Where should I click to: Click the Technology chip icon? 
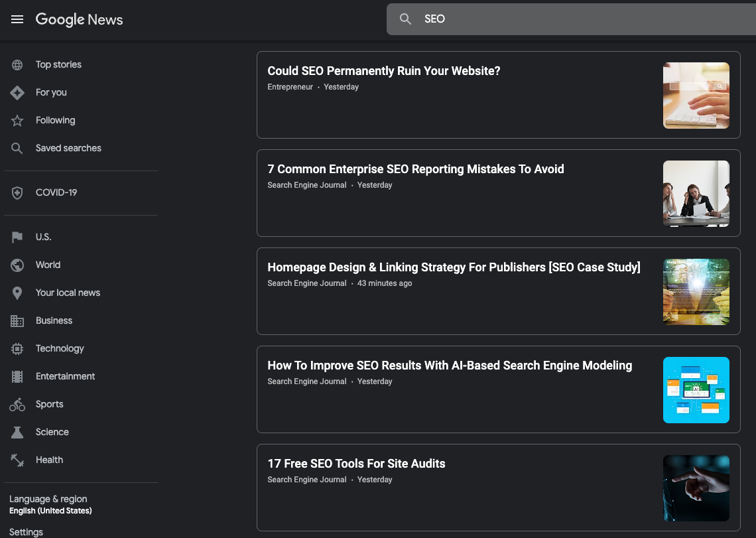[17, 348]
